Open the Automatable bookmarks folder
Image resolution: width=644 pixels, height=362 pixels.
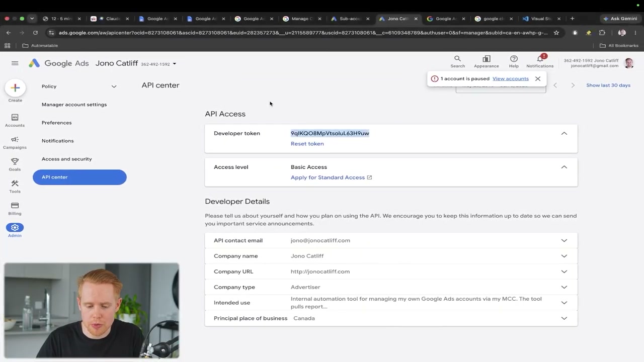coord(40,46)
